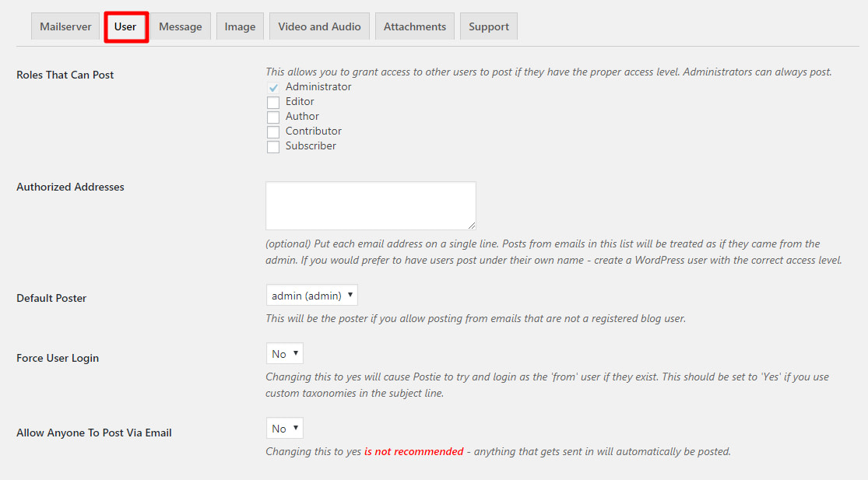Check the Subscriber role checkbox

point(273,145)
